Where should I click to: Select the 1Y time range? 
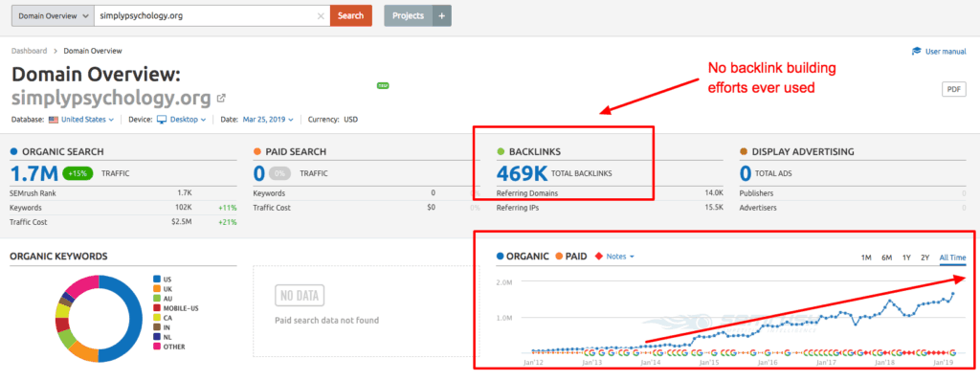point(906,258)
